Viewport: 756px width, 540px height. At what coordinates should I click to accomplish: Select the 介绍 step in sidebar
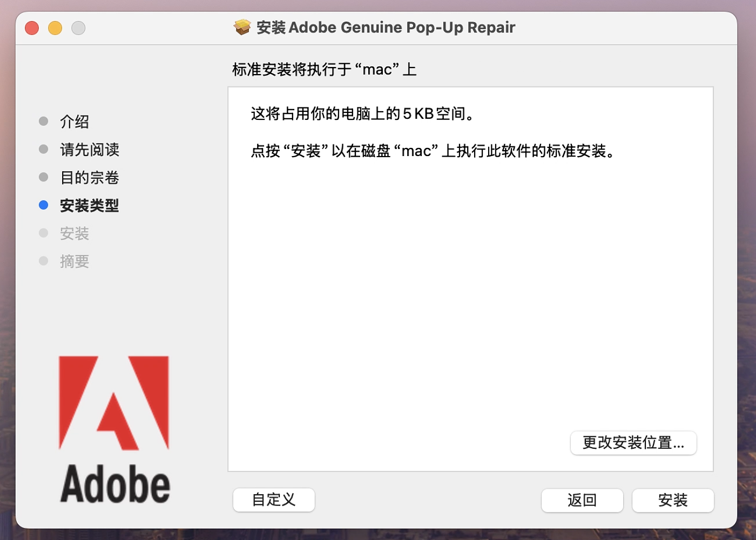tap(74, 122)
